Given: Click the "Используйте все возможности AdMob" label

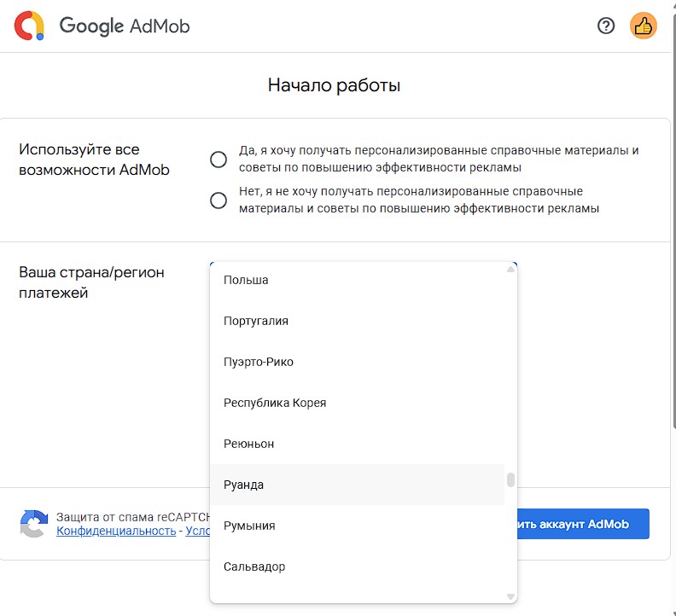Looking at the screenshot, I should tap(94, 160).
